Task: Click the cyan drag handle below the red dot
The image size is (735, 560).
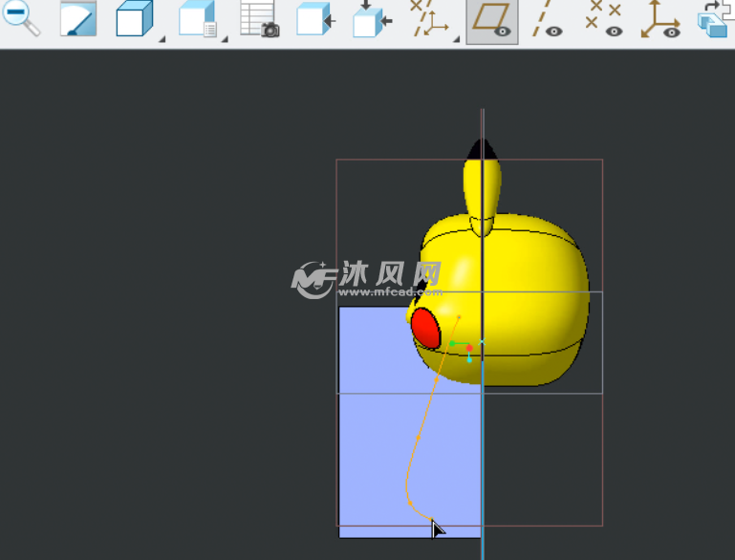Action: point(469,360)
